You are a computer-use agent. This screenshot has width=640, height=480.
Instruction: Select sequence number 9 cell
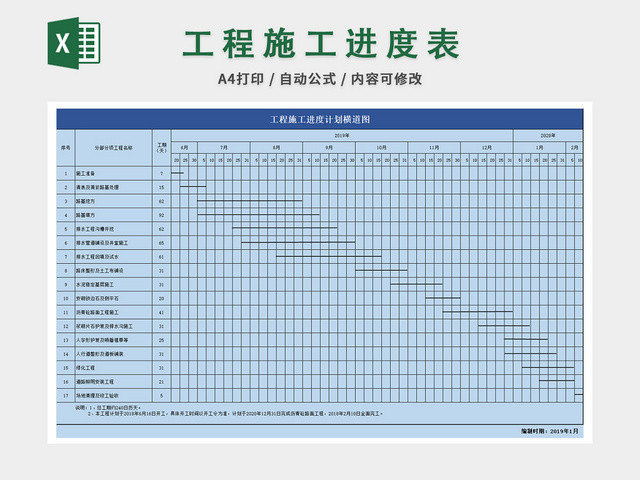point(66,284)
